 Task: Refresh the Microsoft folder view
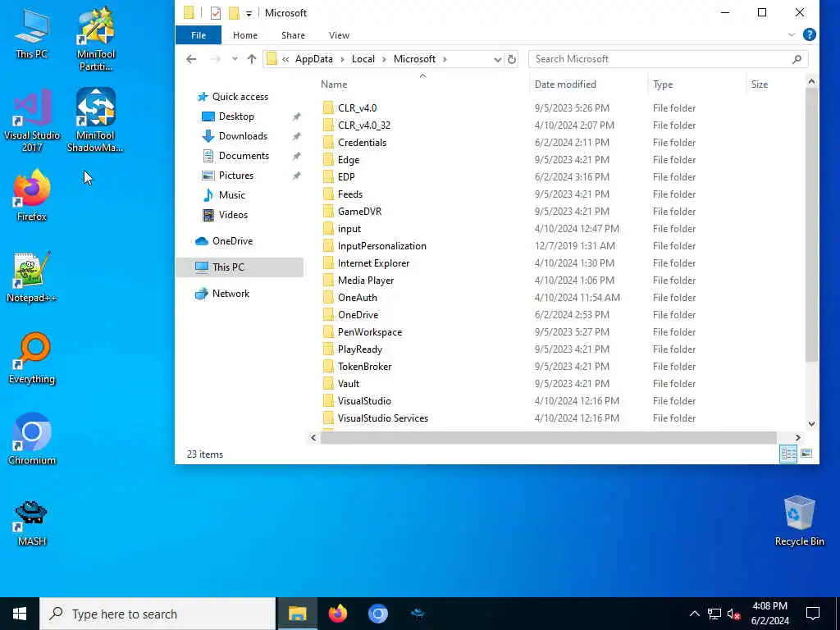(x=512, y=59)
